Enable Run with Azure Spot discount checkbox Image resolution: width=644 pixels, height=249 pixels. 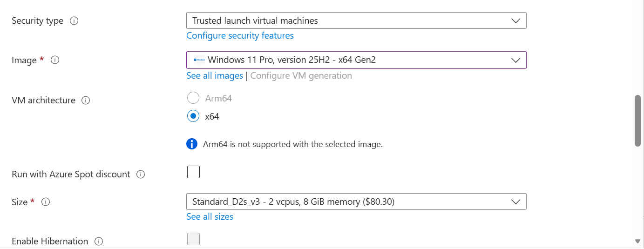tap(193, 172)
